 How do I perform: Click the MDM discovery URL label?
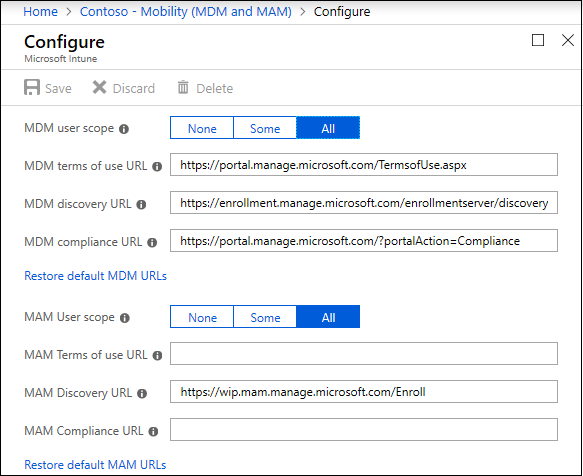pos(78,204)
